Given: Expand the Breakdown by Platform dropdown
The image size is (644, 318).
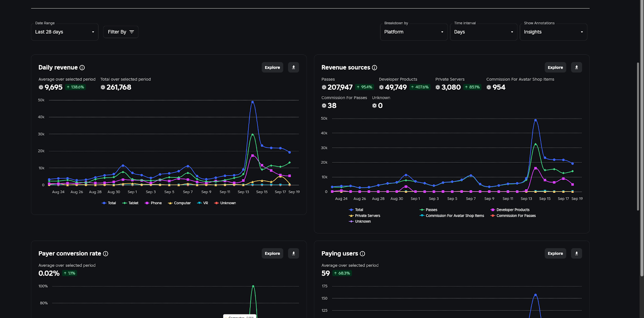Looking at the screenshot, I should click(413, 32).
